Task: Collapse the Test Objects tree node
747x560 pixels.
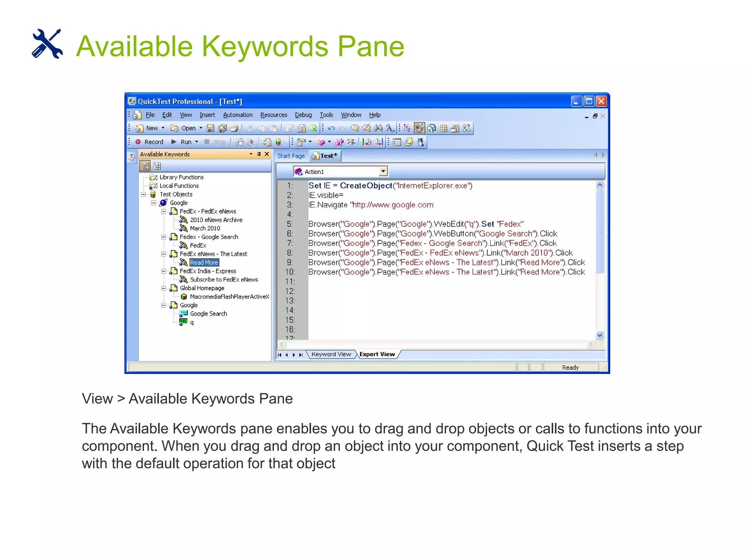Action: 144,194
